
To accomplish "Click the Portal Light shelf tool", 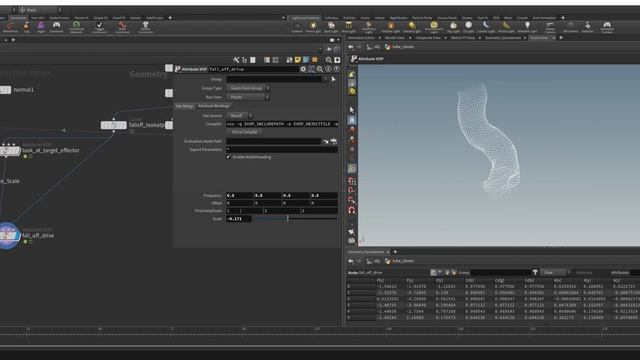I will click(x=506, y=27).
